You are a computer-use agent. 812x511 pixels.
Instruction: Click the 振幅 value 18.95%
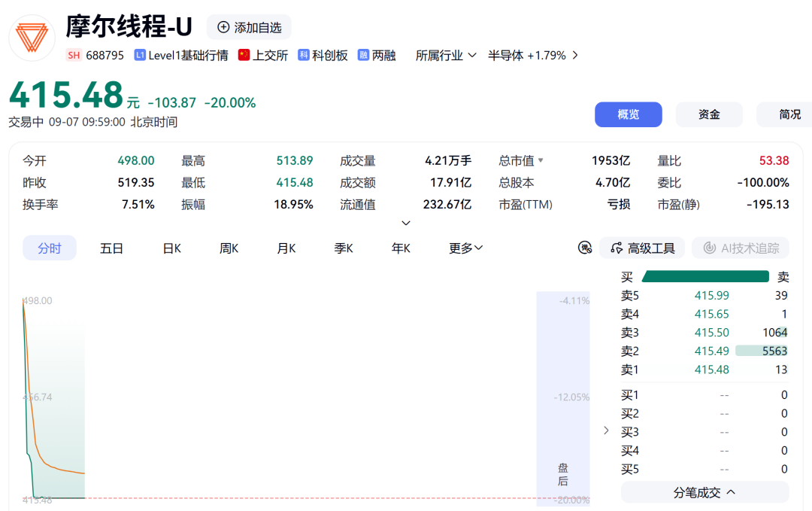click(x=294, y=204)
